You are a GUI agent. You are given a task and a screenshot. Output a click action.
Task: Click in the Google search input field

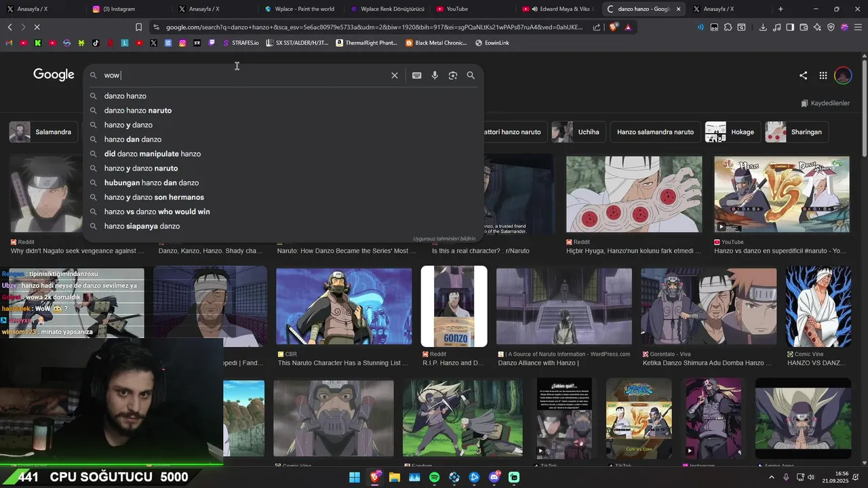tap(244, 75)
